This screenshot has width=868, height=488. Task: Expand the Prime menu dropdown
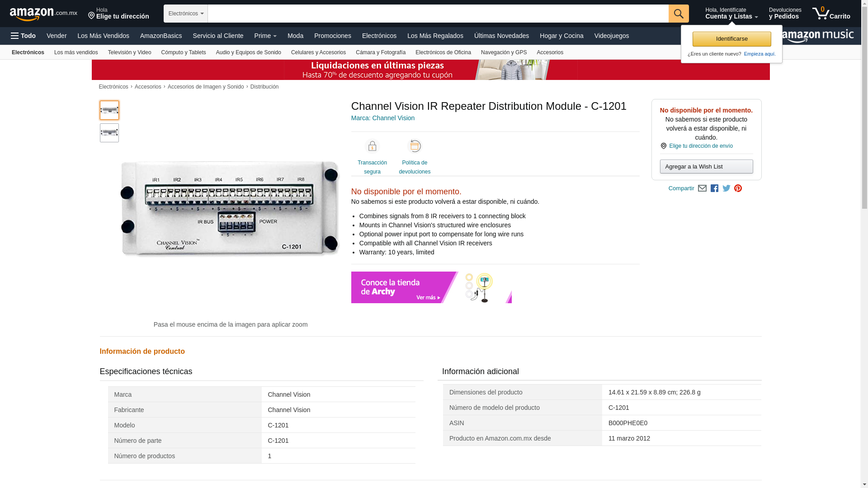coord(265,36)
